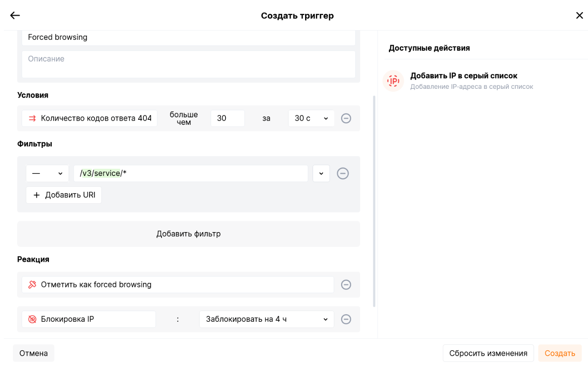Click the vertical scrollbar of the form

374,201
